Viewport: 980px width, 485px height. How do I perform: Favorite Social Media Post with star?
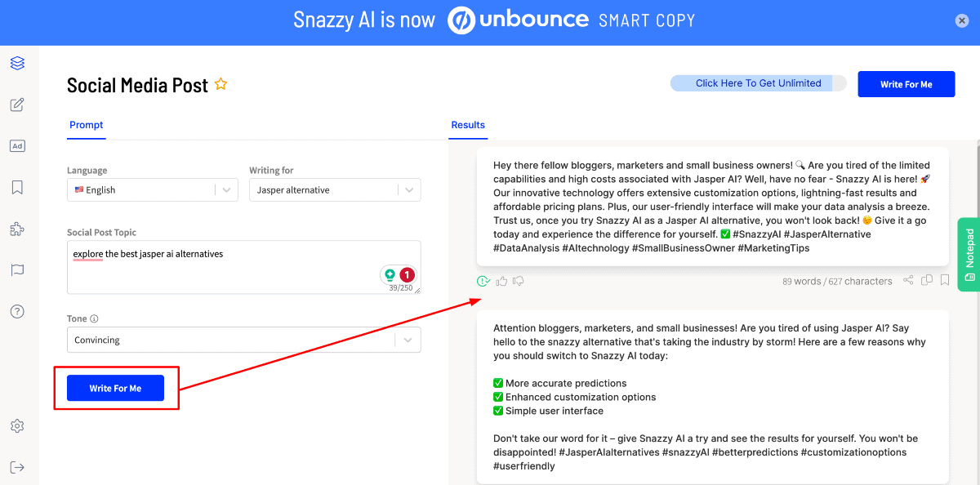pos(220,84)
